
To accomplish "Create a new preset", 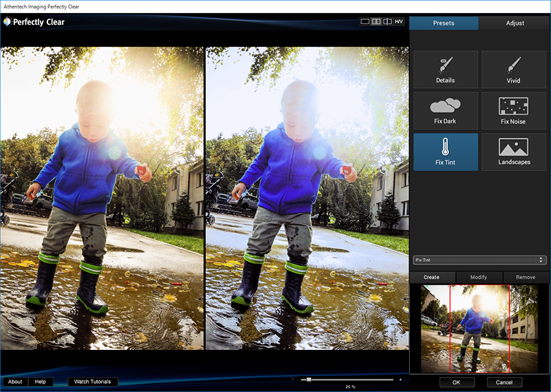I will (x=432, y=277).
